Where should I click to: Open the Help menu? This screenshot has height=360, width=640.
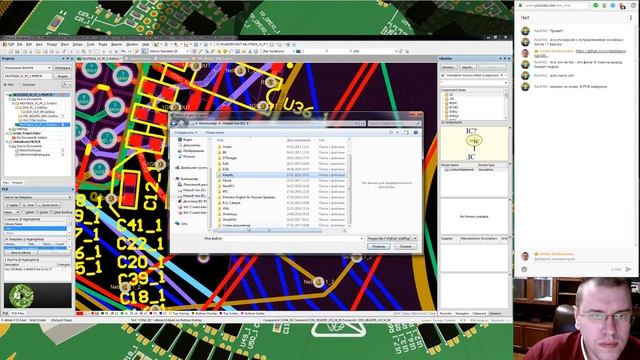point(146,44)
